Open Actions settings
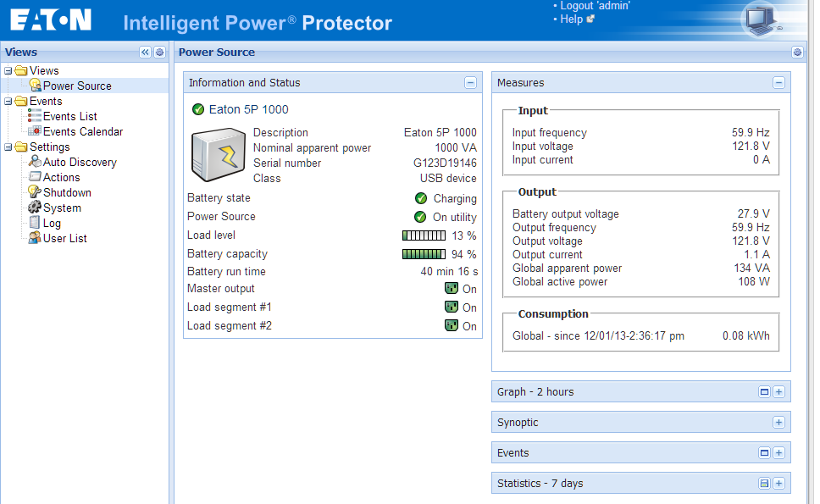820x504 pixels. click(x=61, y=177)
